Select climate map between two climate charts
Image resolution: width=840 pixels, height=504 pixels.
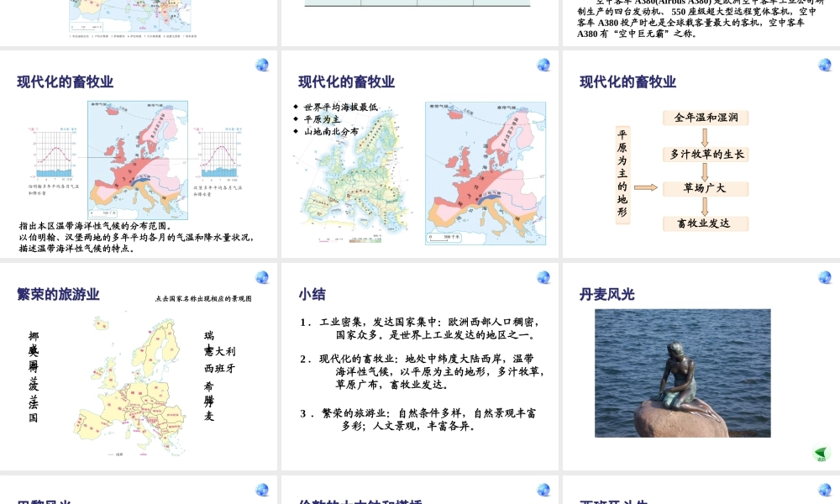coord(138,160)
